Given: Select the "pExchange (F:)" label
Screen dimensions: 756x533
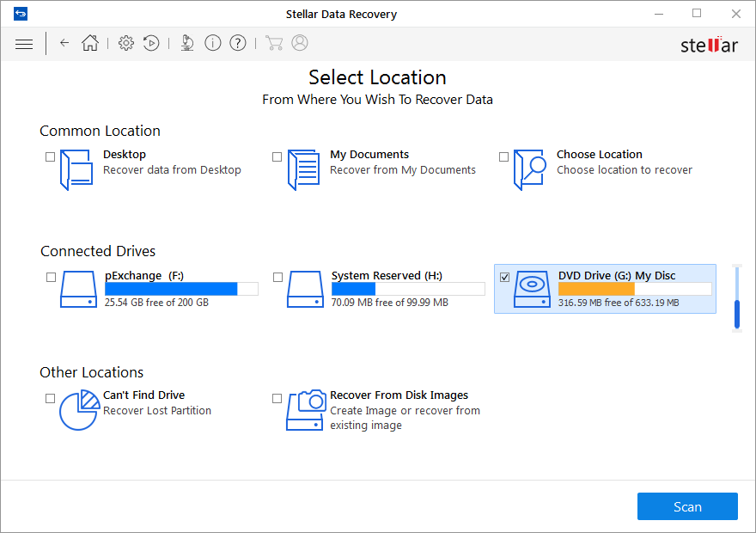Looking at the screenshot, I should coord(144,275).
